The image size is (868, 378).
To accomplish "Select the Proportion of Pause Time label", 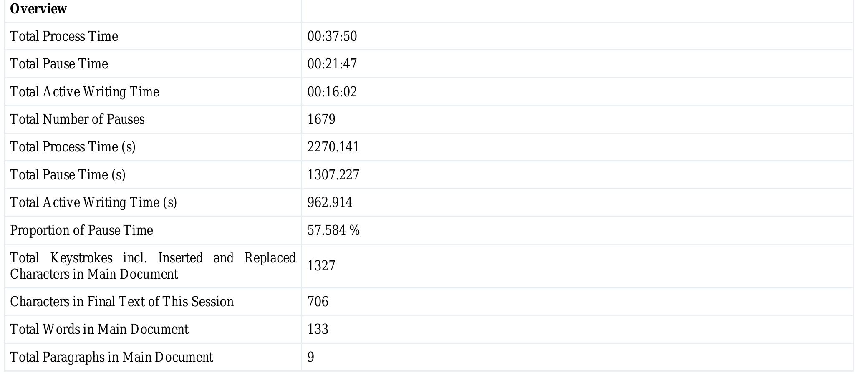I will coord(81,230).
